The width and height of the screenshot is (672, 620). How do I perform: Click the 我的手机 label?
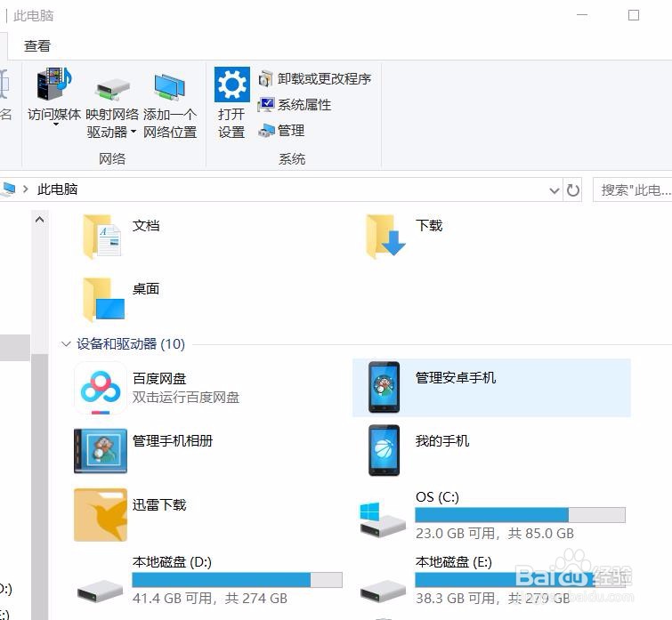click(x=442, y=440)
